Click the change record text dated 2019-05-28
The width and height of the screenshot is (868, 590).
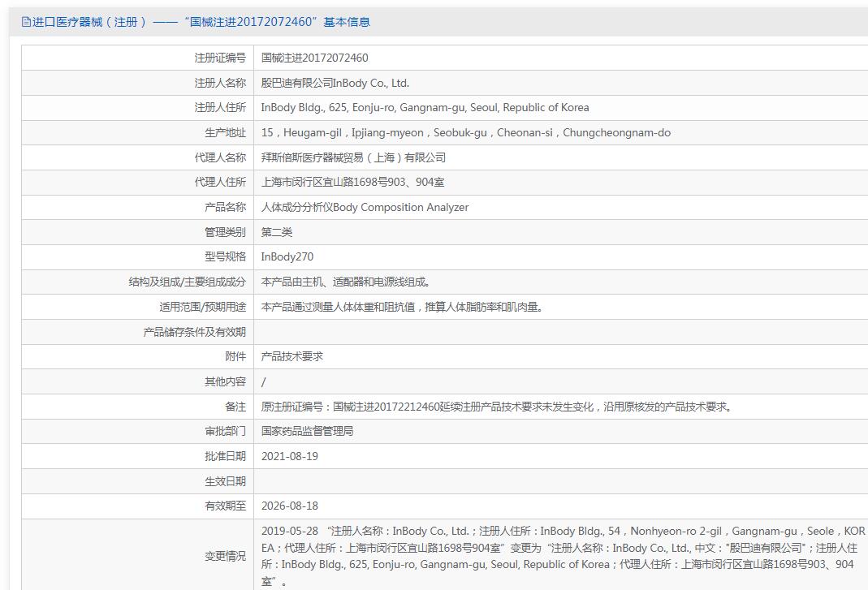[x=563, y=556]
